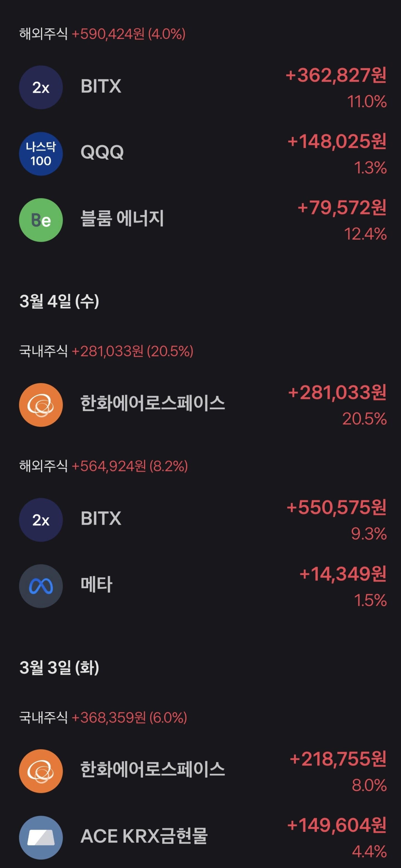Viewport: 401px width, 868px height.
Task: Tap the green Be 블룸 에너지 icon
Action: (41, 220)
